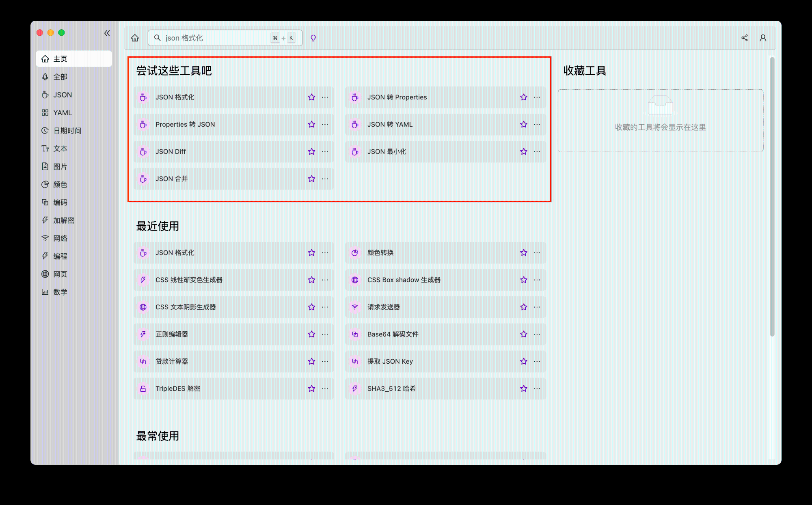The height and width of the screenshot is (505, 812).
Task: Favorite JSON 最小化 with star
Action: point(524,151)
